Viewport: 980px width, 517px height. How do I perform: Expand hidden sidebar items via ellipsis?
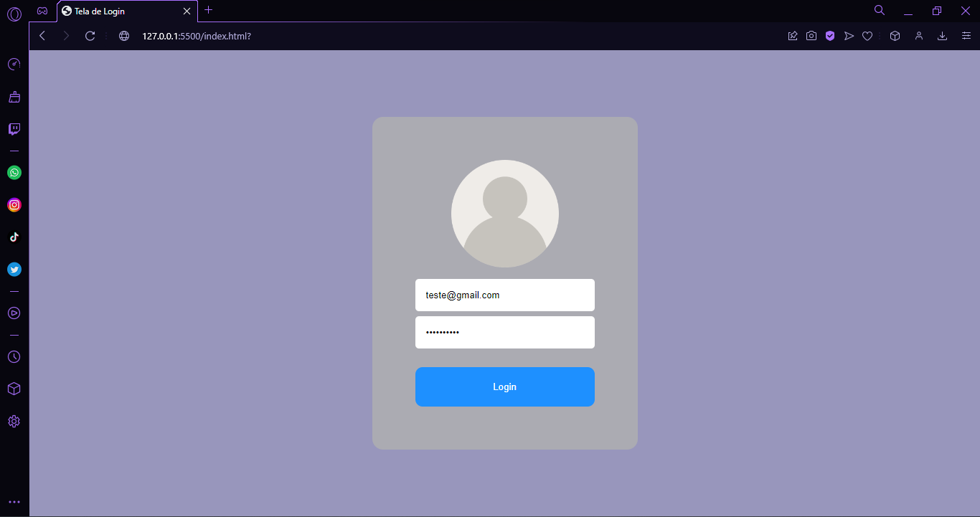tap(14, 502)
